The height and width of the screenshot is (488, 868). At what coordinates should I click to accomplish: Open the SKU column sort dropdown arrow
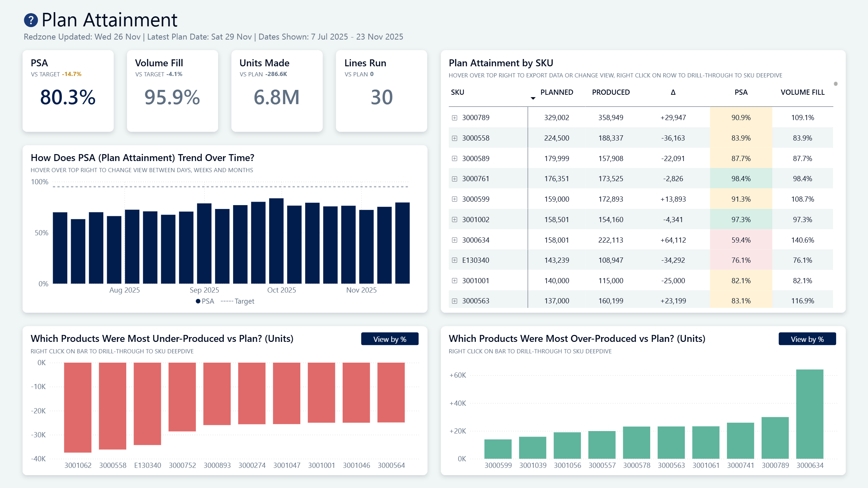click(x=533, y=98)
